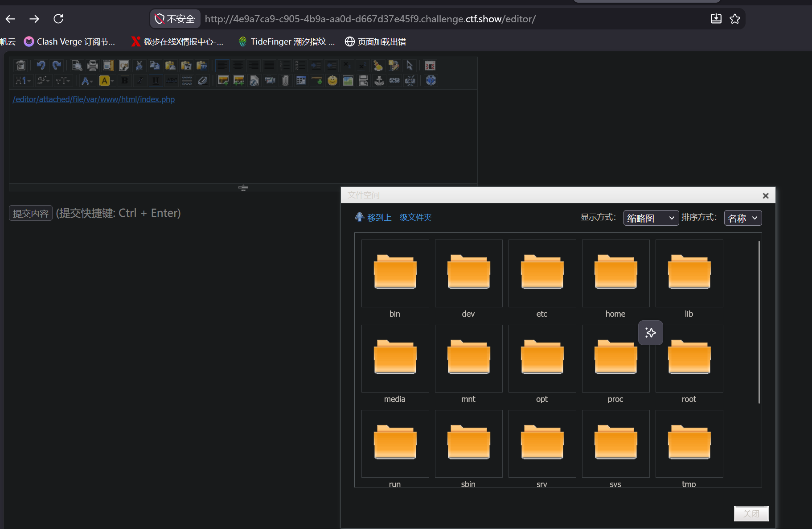The image size is (812, 529).
Task: Expand the 排序方式 sort order dropdown
Action: coord(743,218)
